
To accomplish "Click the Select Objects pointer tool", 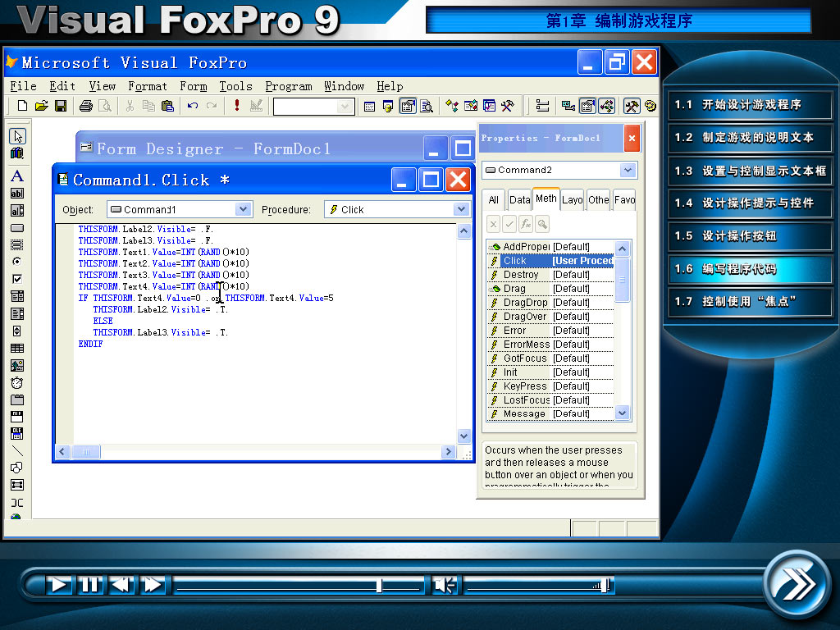I will pyautogui.click(x=17, y=136).
